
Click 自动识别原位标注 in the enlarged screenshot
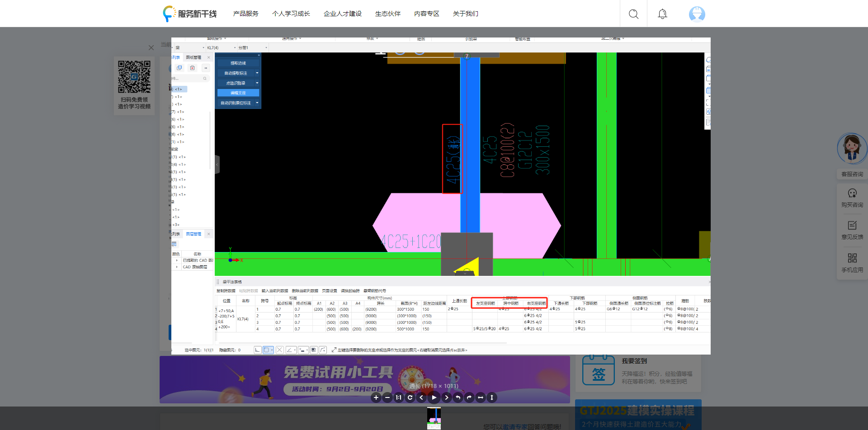[x=236, y=103]
